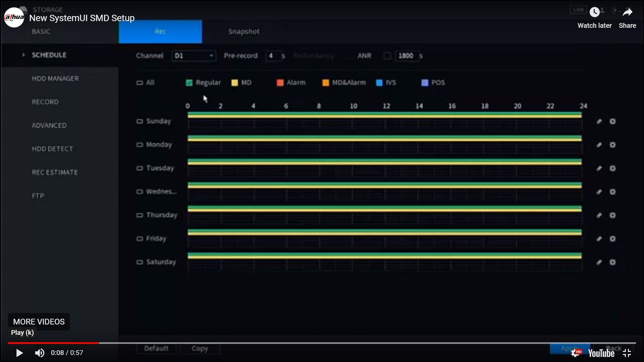
Task: Enable the Regular recording type checkbox
Action: point(189,83)
